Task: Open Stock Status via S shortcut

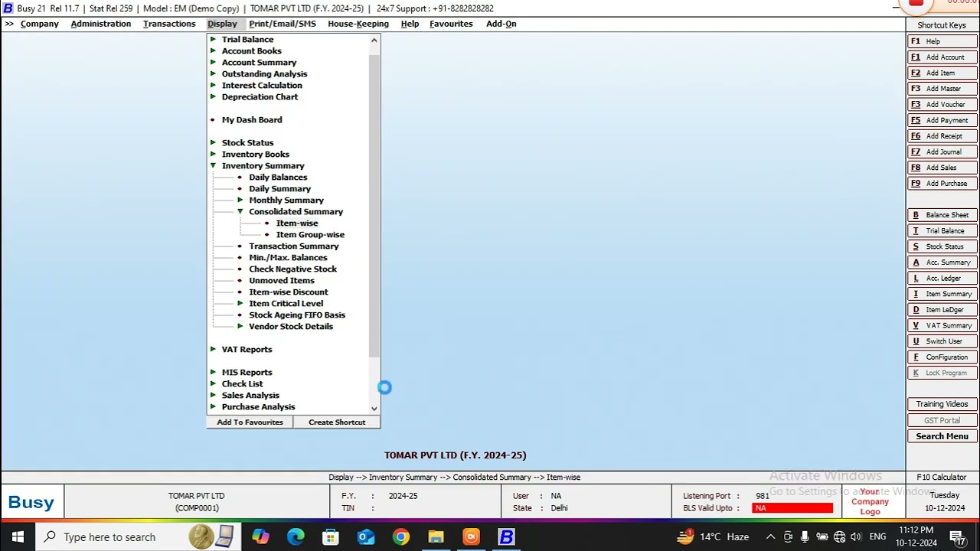Action: [942, 246]
